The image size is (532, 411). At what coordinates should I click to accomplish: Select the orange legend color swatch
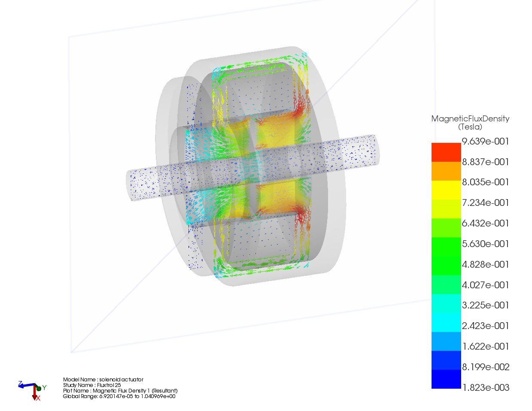click(446, 171)
